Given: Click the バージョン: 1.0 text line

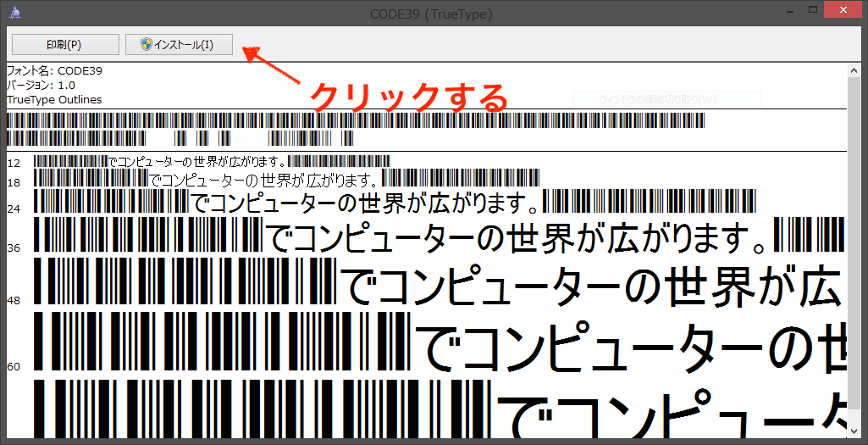Looking at the screenshot, I should pos(41,85).
